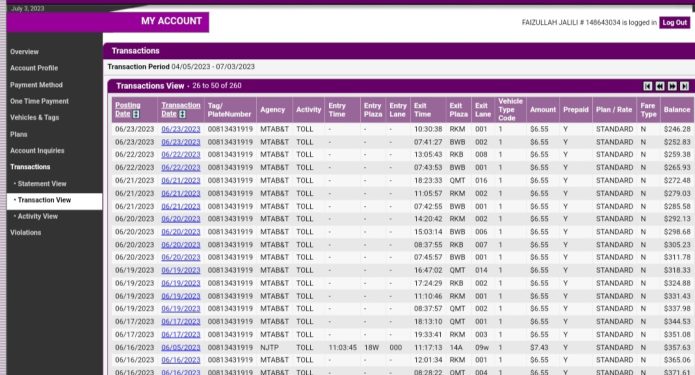
Task: Click the Vehicle Type Code column header
Action: click(510, 109)
